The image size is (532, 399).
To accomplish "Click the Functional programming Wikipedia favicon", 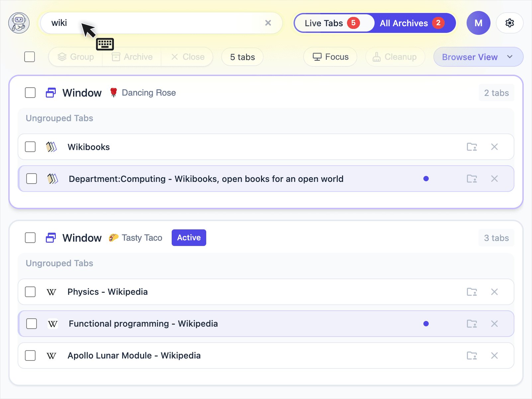I will [x=53, y=324].
